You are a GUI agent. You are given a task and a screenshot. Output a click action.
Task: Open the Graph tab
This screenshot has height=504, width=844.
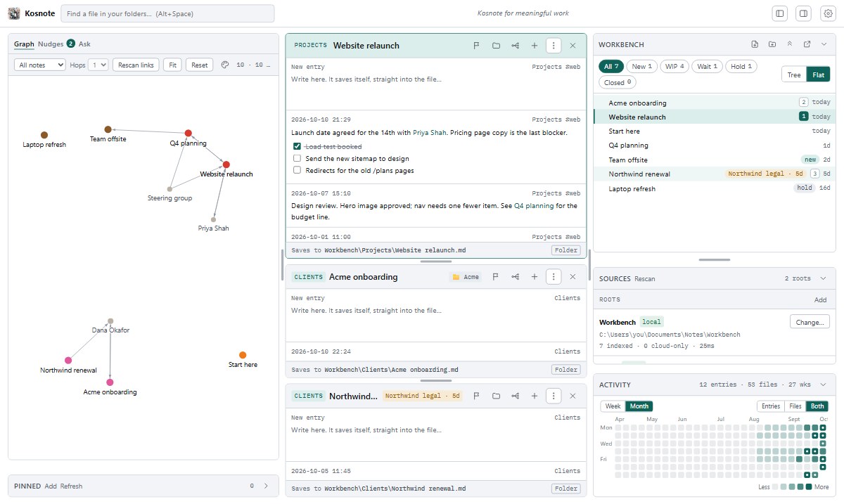tap(24, 44)
